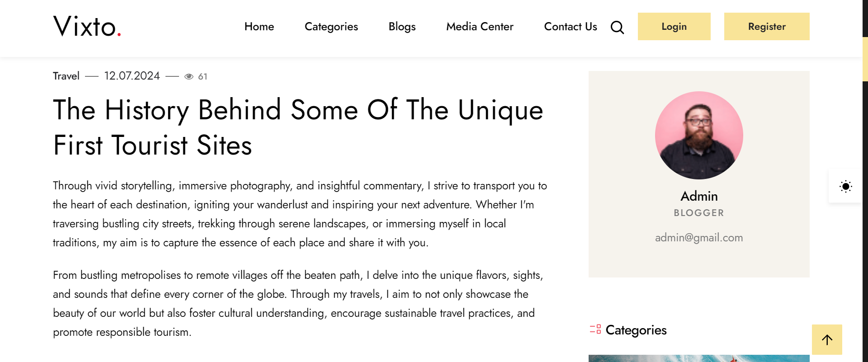Click the Categories grid icon in the sidebar

tap(595, 330)
